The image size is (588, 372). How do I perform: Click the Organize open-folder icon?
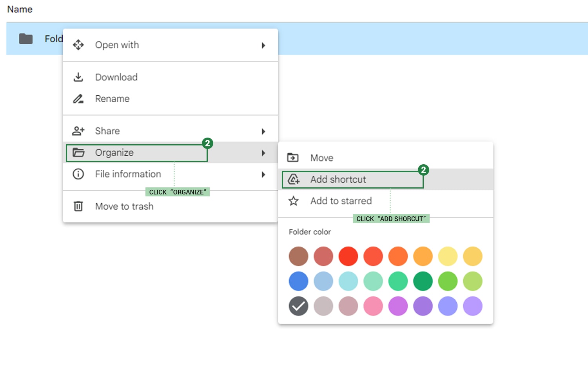[78, 152]
